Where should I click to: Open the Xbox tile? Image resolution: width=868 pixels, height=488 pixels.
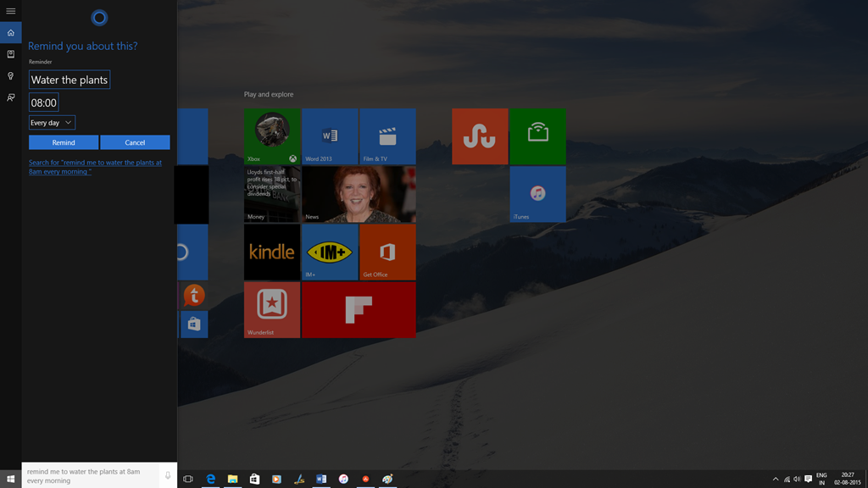272,136
